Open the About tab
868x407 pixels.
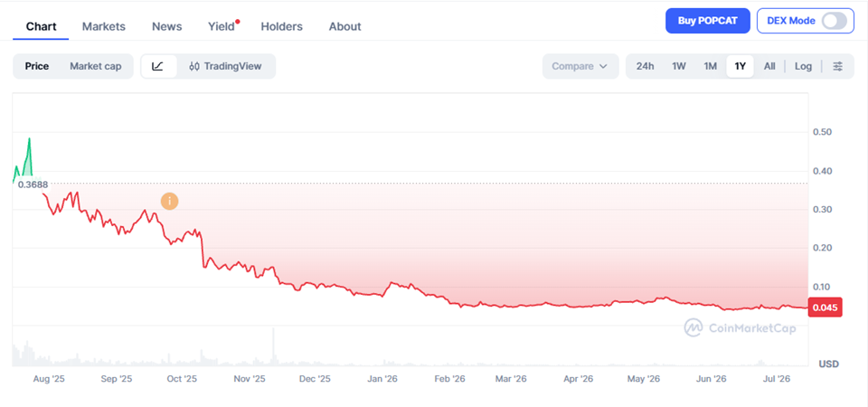pos(344,26)
